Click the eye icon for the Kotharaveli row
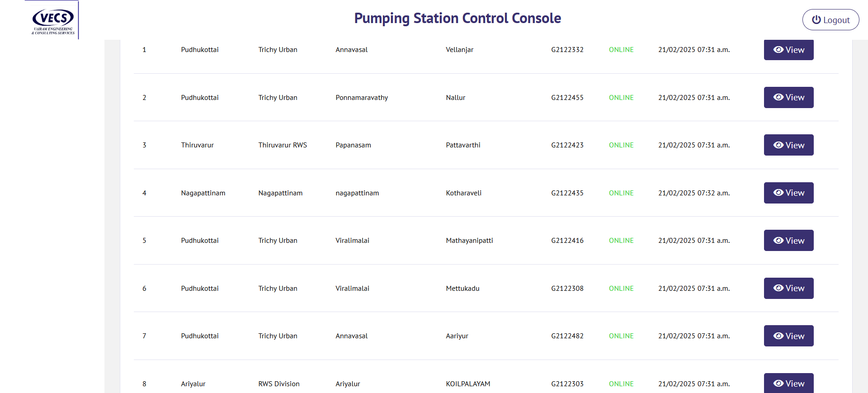Viewport: 868px width, 393px height. (778, 193)
